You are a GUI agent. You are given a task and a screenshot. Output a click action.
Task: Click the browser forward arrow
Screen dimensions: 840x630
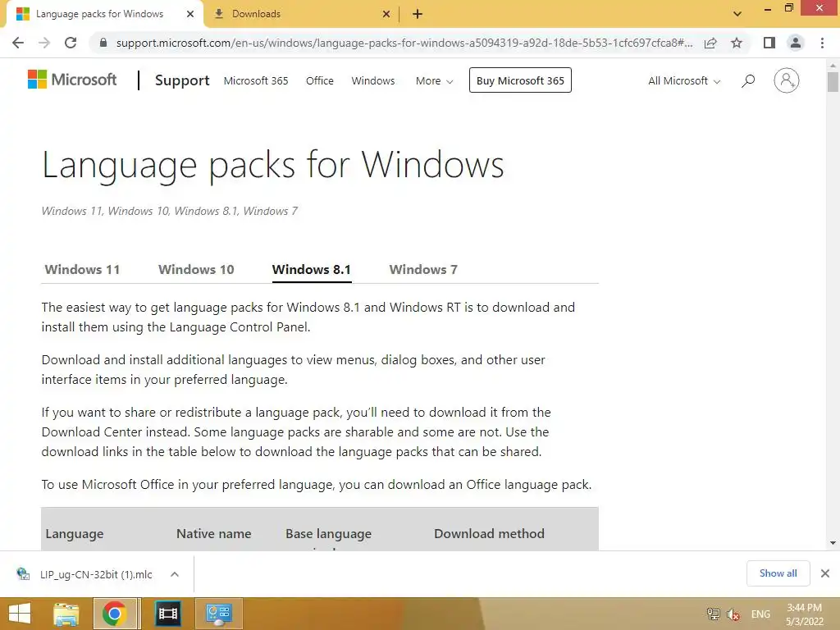[44, 43]
